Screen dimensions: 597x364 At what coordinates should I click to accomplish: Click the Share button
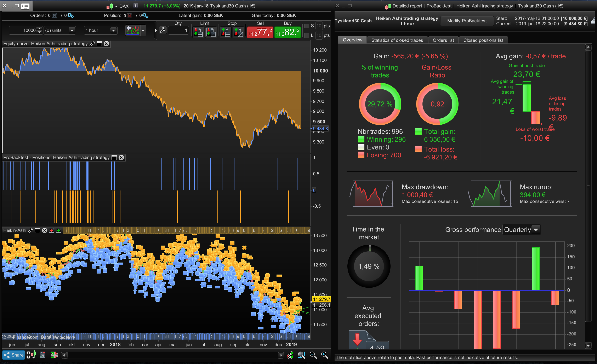pyautogui.click(x=13, y=355)
